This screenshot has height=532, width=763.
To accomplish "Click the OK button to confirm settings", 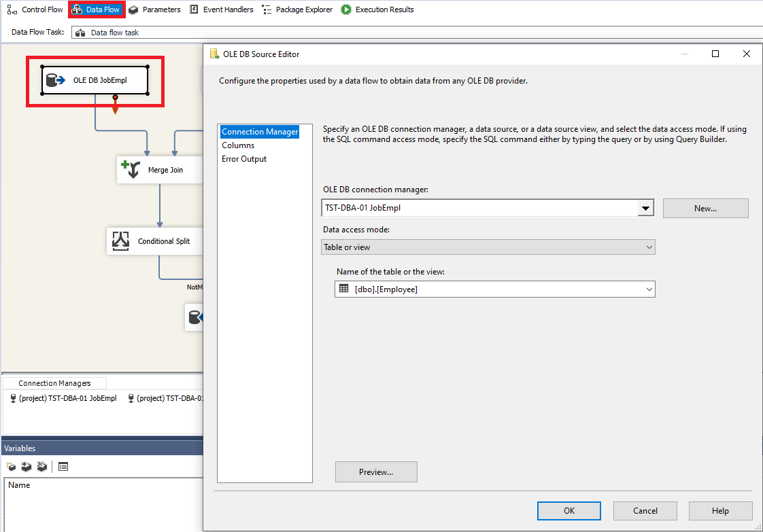I will (x=569, y=510).
